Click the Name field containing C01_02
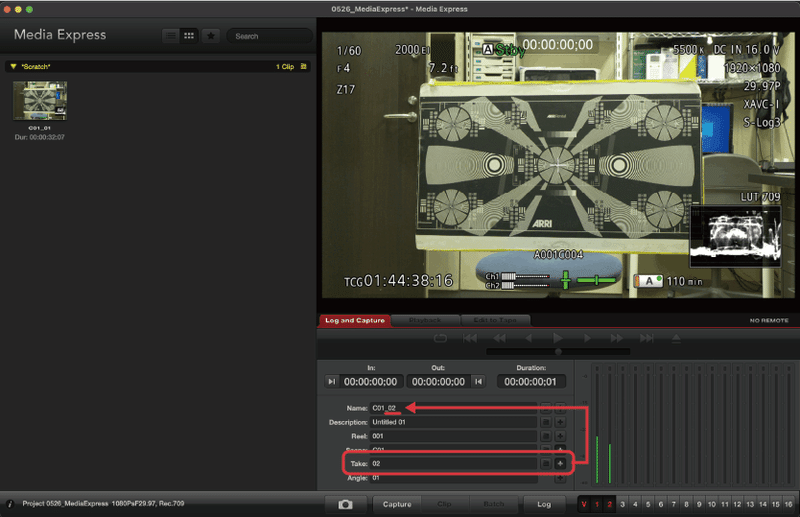This screenshot has width=800, height=517. [x=453, y=408]
